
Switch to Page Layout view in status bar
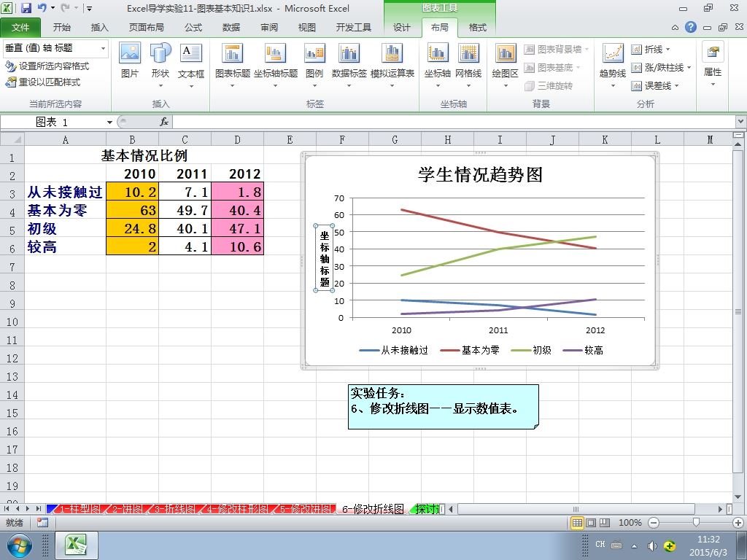coord(591,522)
